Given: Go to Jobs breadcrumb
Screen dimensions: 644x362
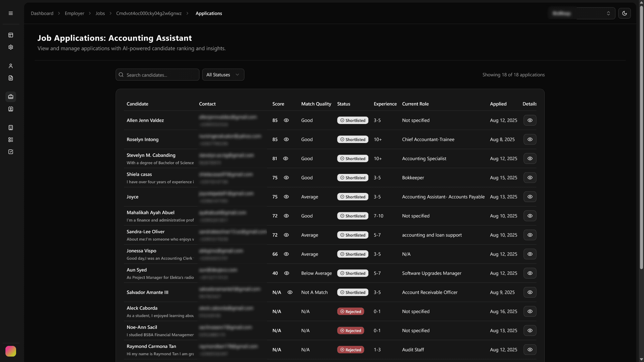Looking at the screenshot, I should pyautogui.click(x=100, y=13).
